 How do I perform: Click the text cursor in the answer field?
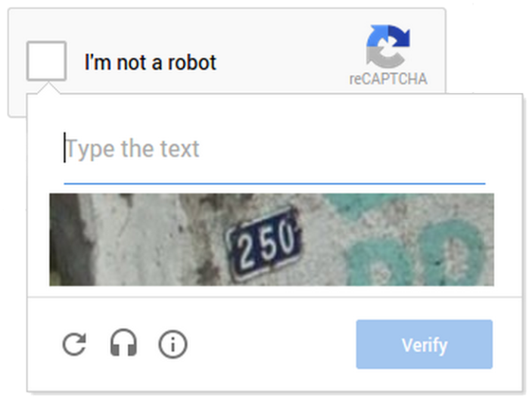pos(64,148)
